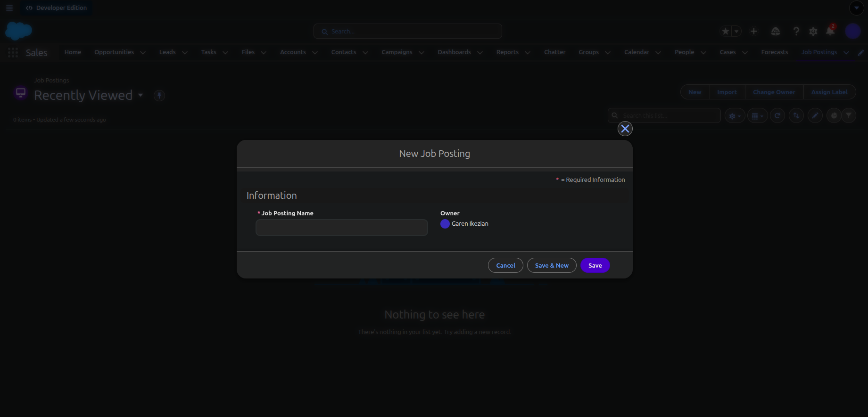Open Trailhead guidance icon
The image size is (868, 417).
pos(775,32)
